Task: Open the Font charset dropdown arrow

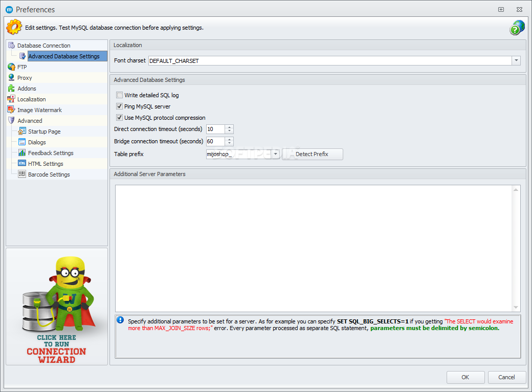Action: (x=516, y=61)
